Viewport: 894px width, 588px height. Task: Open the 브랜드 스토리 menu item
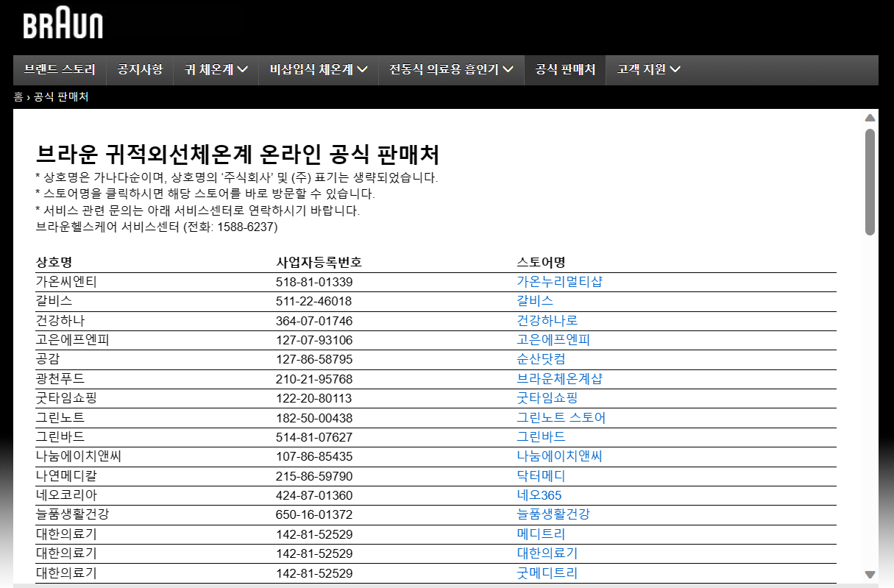60,70
